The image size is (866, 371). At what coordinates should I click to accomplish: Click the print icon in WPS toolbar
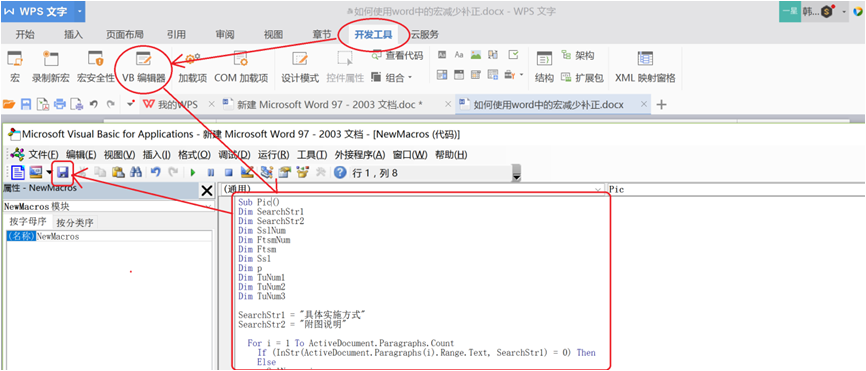pos(59,104)
